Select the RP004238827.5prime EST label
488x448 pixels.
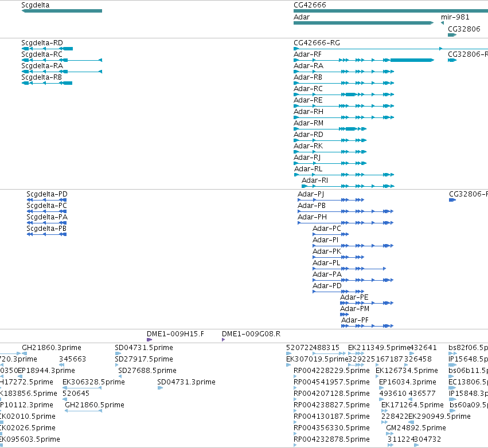(x=331, y=406)
